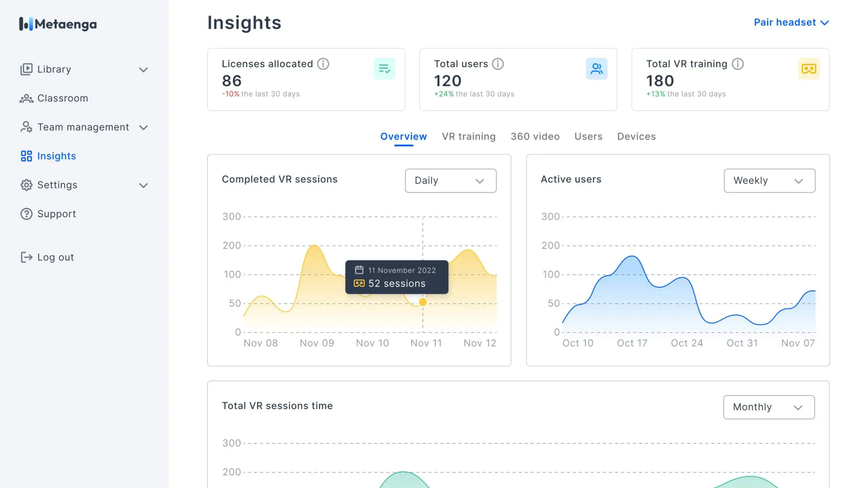Click the green licenses checklist icon
868x488 pixels.
click(x=384, y=69)
